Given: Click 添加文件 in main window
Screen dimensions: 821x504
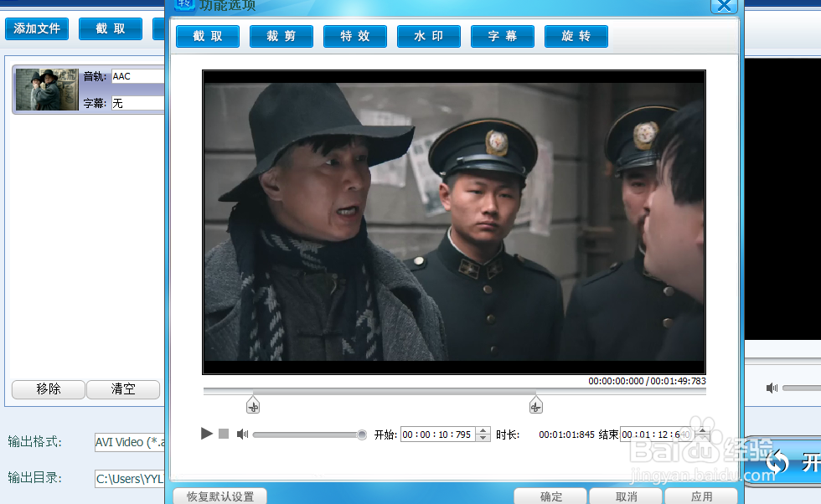Looking at the screenshot, I should (37, 28).
